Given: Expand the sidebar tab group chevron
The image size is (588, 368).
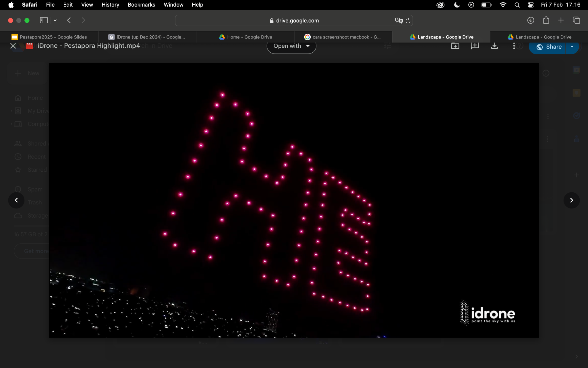Looking at the screenshot, I should click(x=55, y=20).
